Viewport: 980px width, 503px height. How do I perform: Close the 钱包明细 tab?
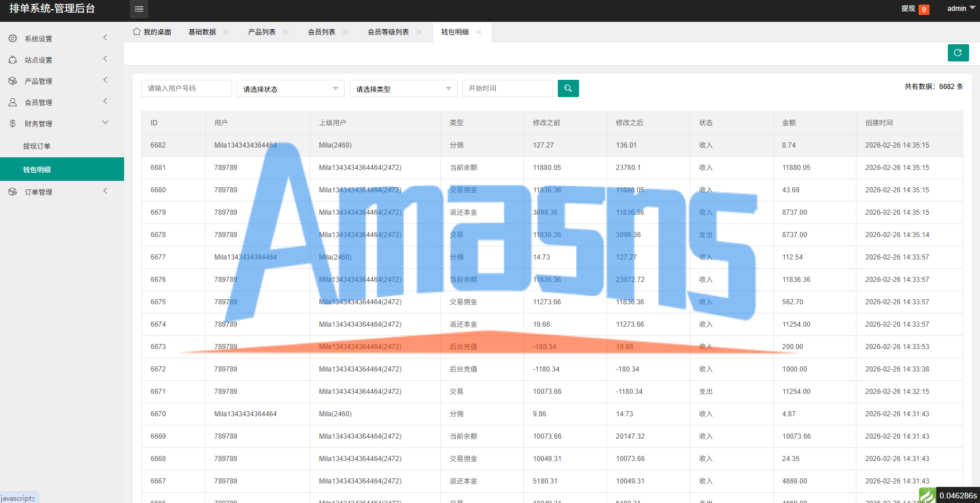479,32
